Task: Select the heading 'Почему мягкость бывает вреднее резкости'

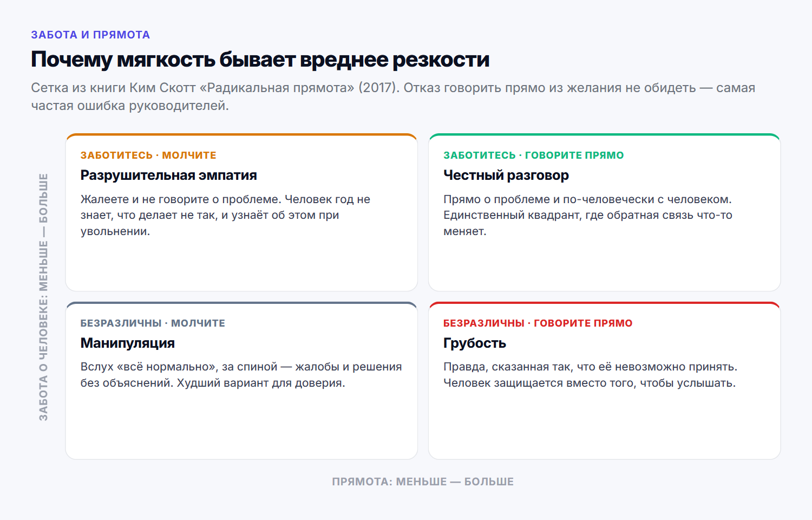Action: tap(260, 60)
